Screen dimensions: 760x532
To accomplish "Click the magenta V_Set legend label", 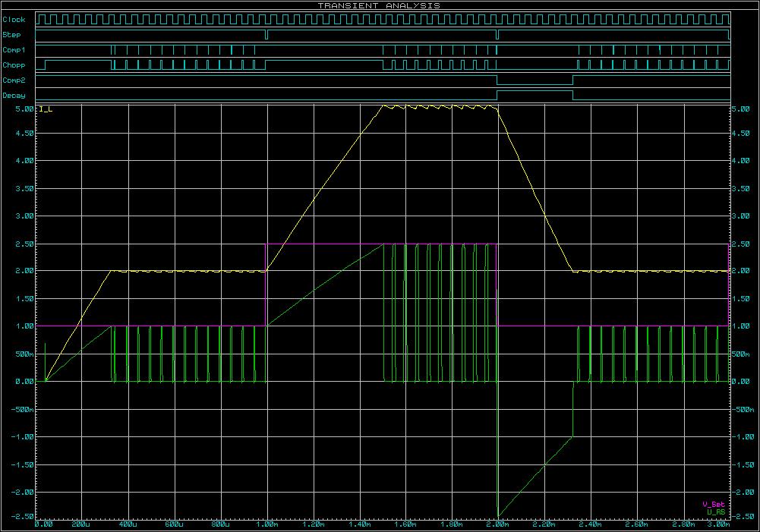I will pyautogui.click(x=713, y=504).
